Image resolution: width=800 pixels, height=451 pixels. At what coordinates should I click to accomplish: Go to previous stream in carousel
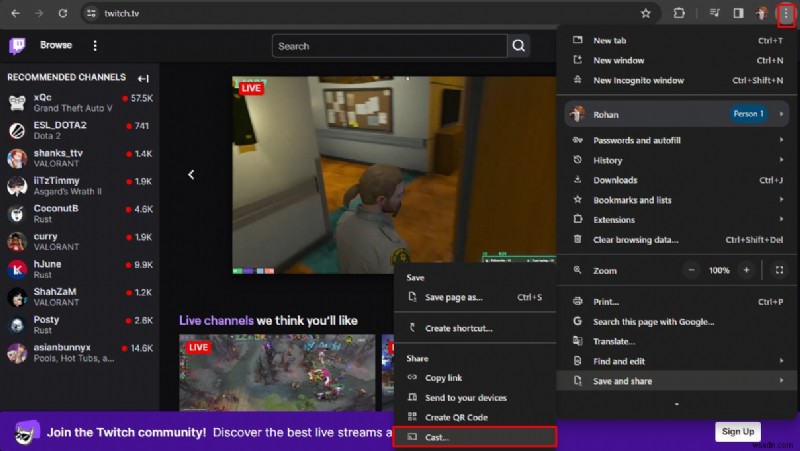point(191,174)
